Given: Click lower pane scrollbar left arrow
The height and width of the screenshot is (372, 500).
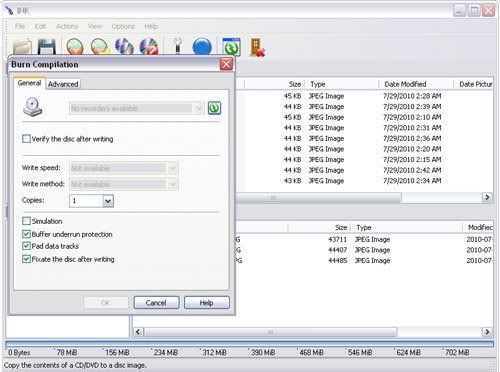Looking at the screenshot, I should (138, 332).
